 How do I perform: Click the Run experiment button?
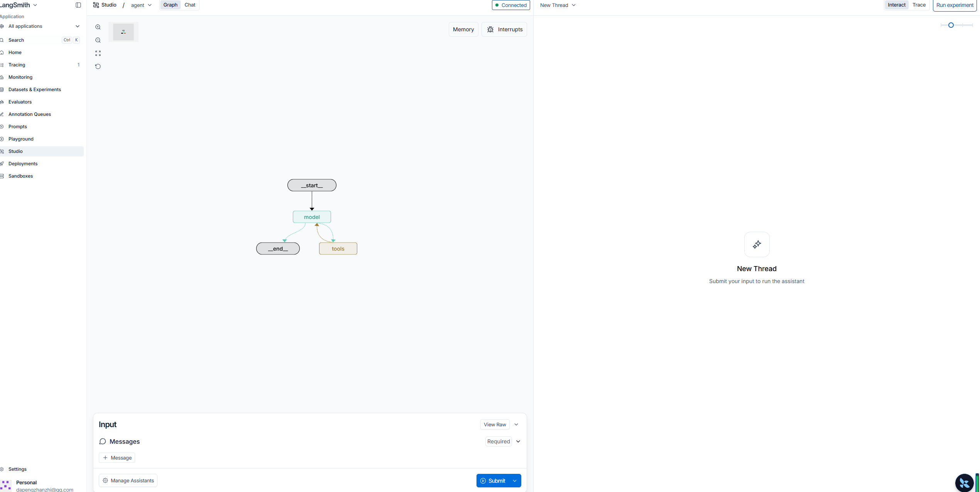955,5
